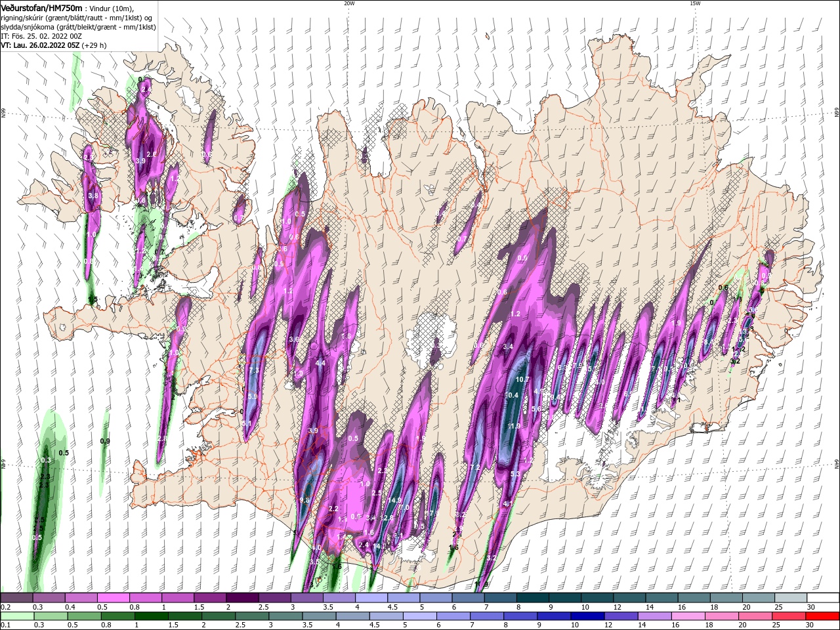
Task: Click the 'Vindur (10m)' text in the title
Action: [110, 9]
